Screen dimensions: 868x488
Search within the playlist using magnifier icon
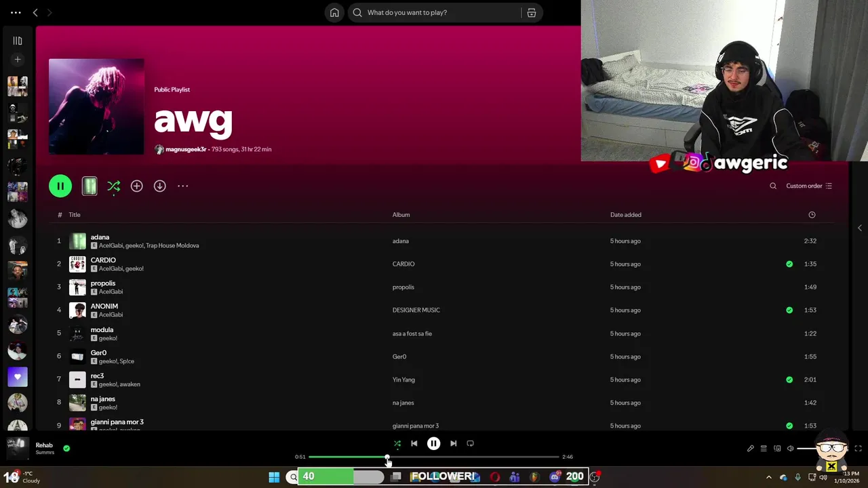(x=773, y=186)
